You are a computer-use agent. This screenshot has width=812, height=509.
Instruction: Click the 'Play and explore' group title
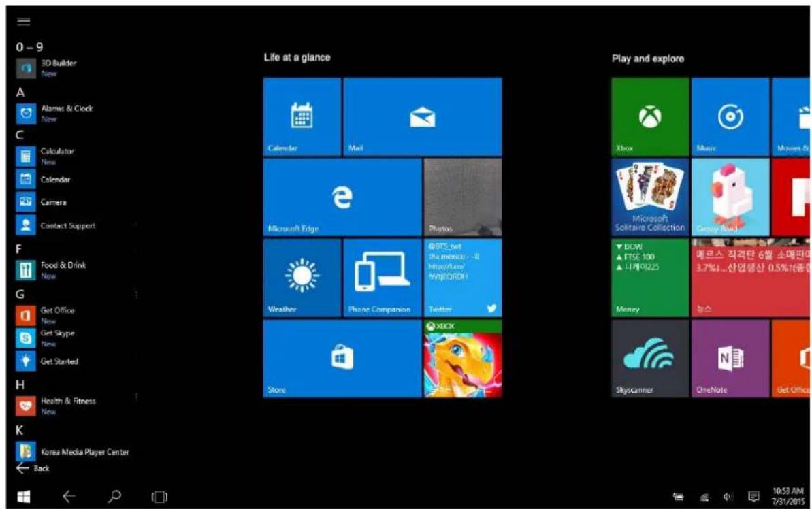648,59
